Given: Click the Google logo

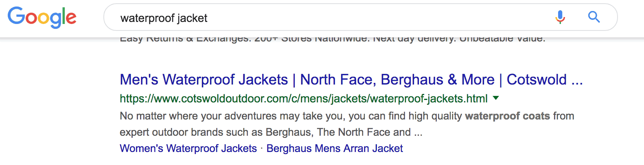Looking at the screenshot, I should pos(42,17).
